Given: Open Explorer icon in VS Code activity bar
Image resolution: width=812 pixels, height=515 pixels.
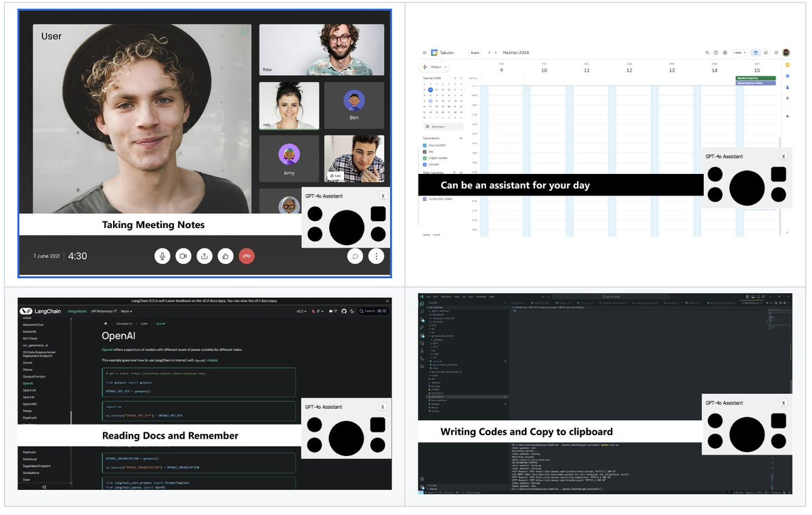Looking at the screenshot, I should coord(421,304).
